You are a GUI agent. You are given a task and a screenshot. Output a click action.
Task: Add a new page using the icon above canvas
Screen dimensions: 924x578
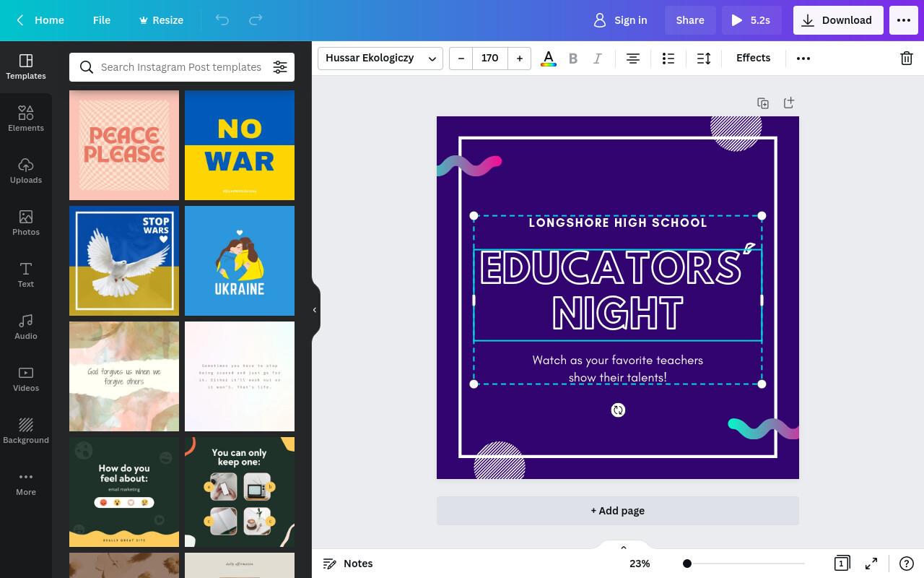pos(789,103)
